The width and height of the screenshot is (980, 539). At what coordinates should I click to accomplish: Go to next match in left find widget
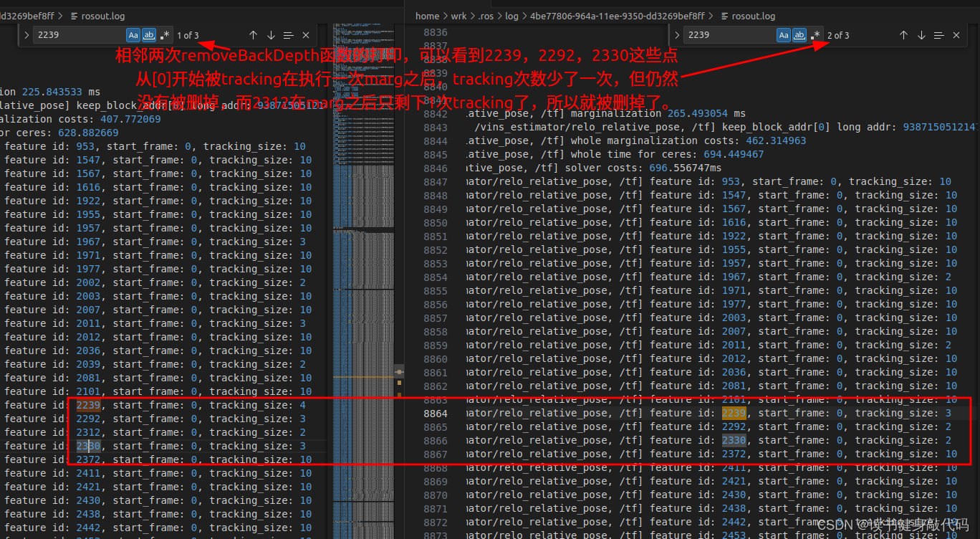tap(271, 35)
